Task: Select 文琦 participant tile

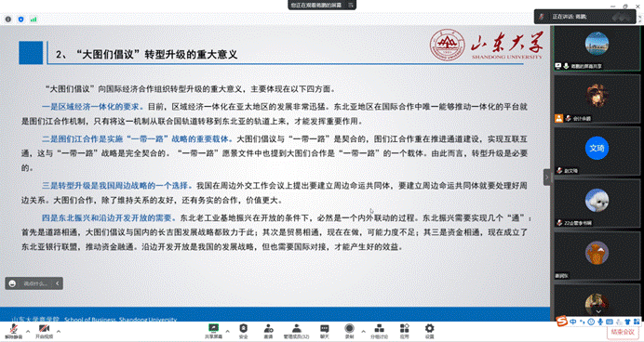Action: (597, 151)
